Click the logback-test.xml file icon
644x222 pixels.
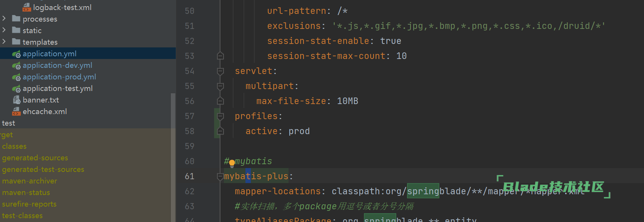pyautogui.click(x=27, y=7)
